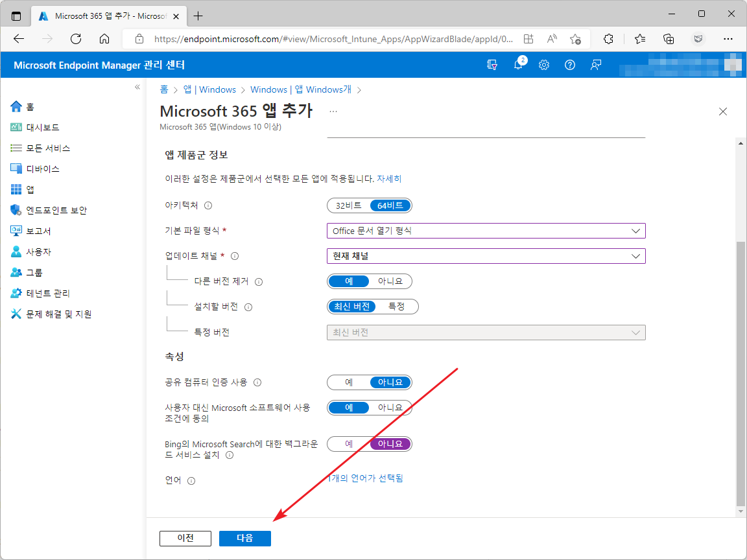
Task: Open 업데이트 채널 dropdown
Action: coord(486,256)
